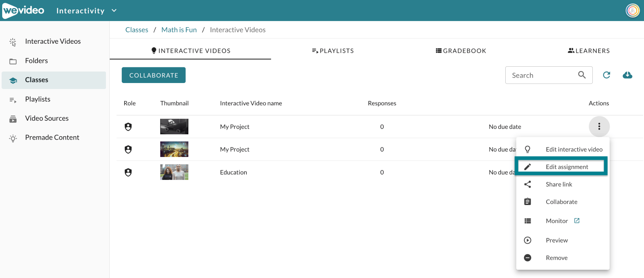Viewport: 644px width, 278px height.
Task: Click the Thumbnail column header
Action: point(174,103)
